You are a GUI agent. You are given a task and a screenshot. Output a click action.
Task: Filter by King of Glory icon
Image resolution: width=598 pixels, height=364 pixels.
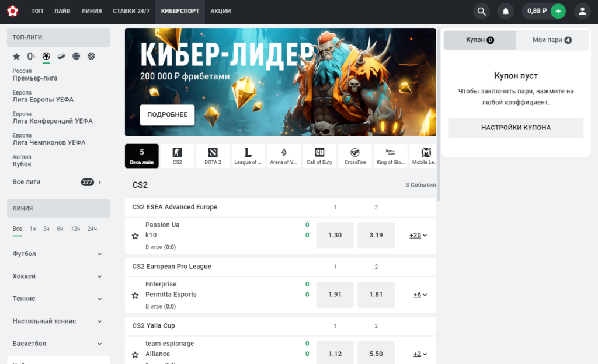pyautogui.click(x=391, y=156)
